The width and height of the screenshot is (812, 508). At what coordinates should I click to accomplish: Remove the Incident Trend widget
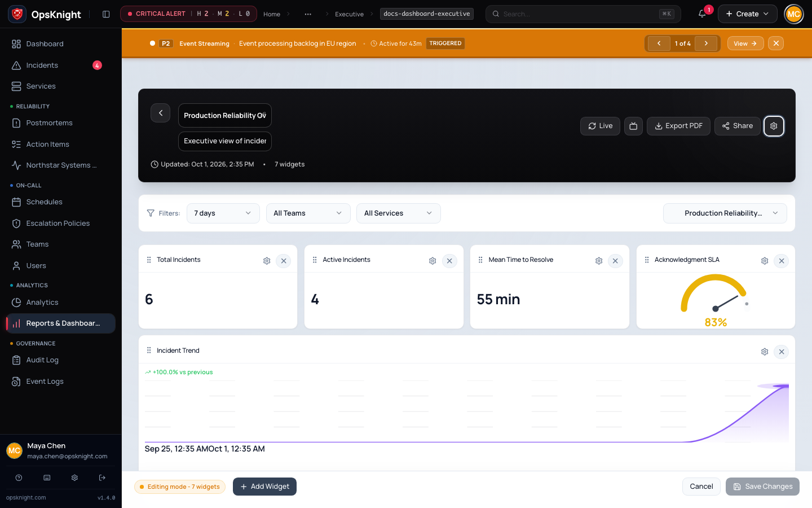coord(782,352)
